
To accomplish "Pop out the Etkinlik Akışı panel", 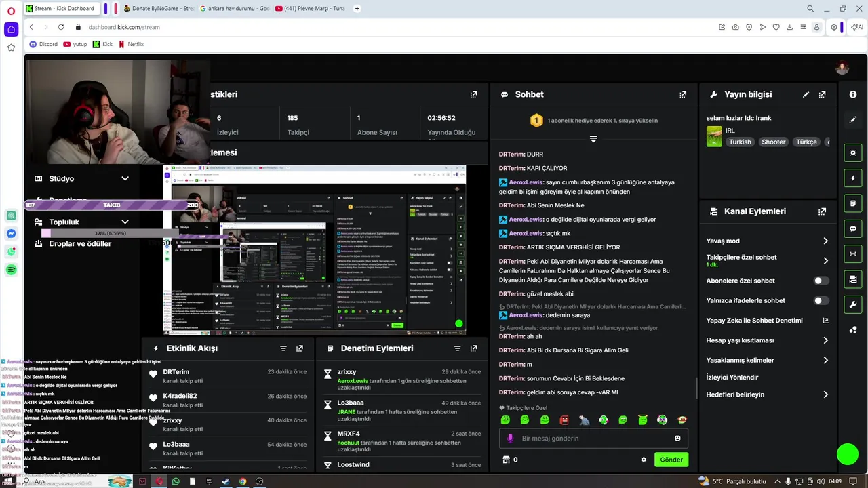I will click(300, 348).
